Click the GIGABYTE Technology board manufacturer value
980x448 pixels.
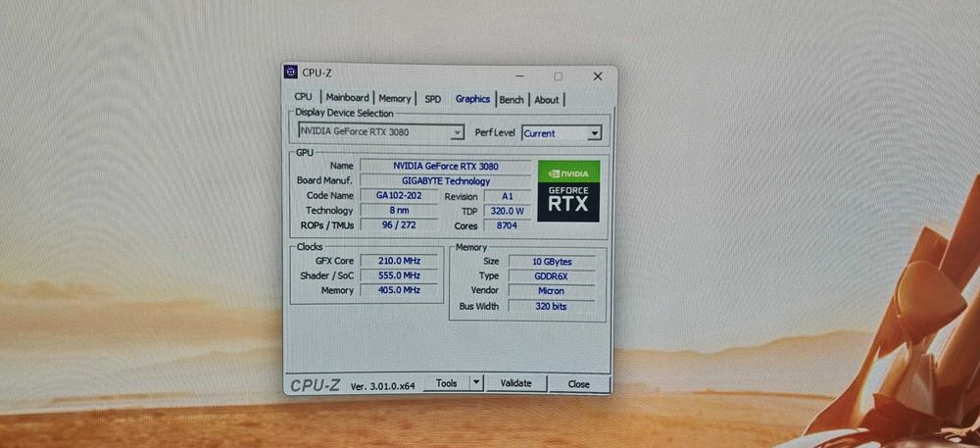click(446, 180)
